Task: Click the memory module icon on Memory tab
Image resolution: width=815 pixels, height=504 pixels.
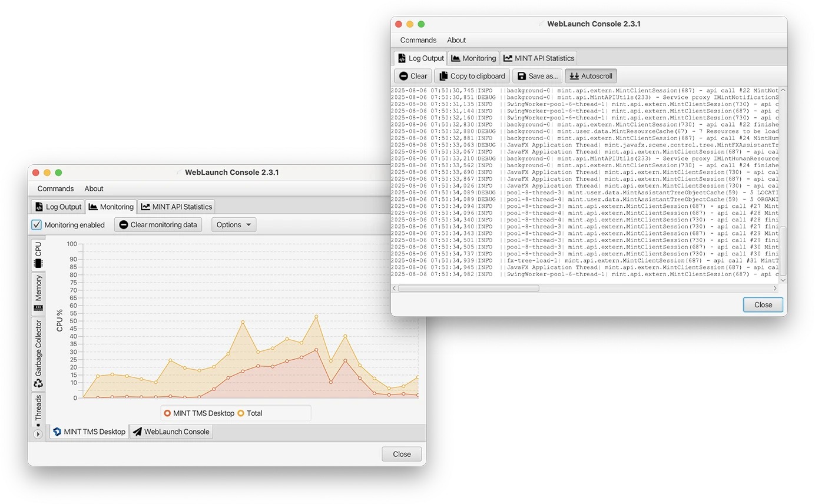Action: 38,307
